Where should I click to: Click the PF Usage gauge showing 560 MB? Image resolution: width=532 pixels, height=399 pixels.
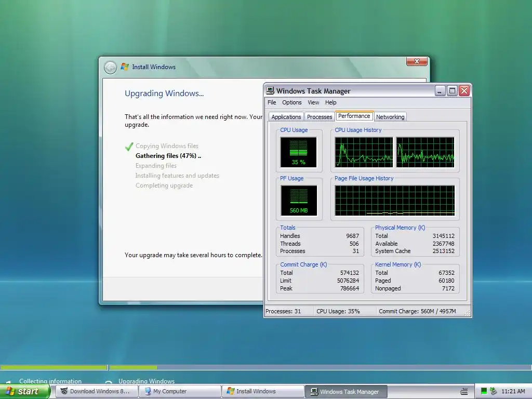click(x=299, y=201)
